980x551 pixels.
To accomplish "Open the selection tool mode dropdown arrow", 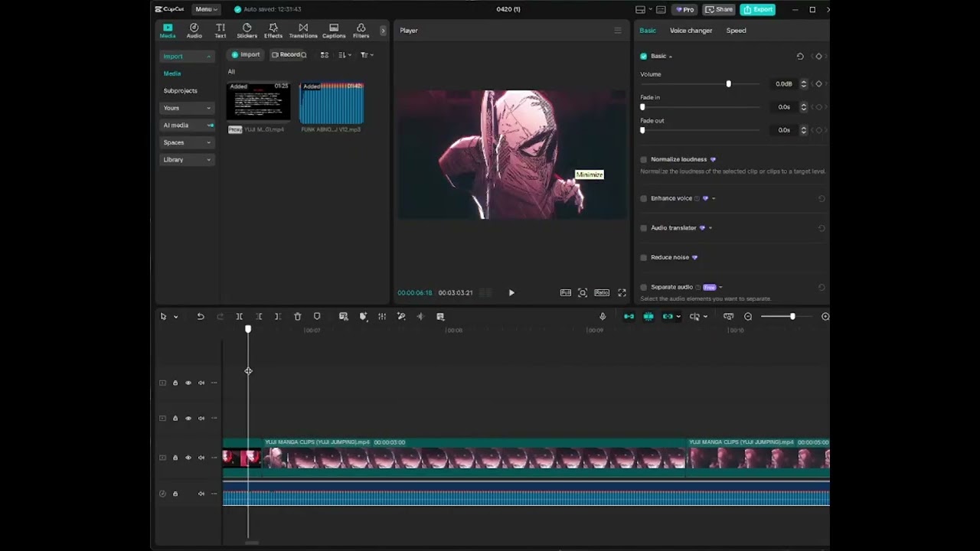I will (x=175, y=317).
